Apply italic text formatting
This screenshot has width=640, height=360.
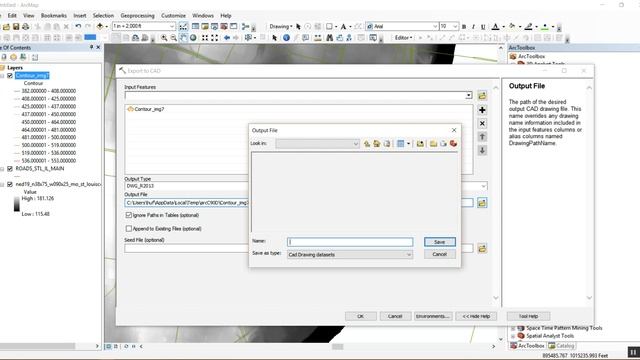pos(473,27)
